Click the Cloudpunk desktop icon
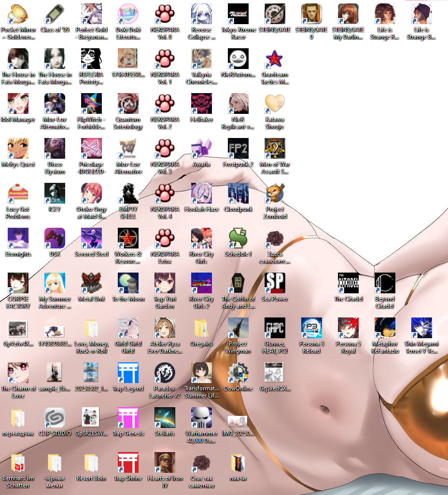 pos(238,193)
